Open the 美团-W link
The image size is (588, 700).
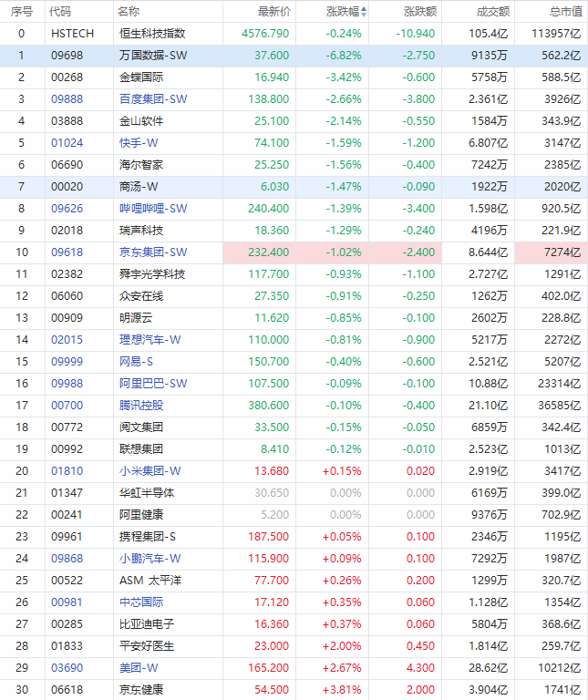point(139,668)
